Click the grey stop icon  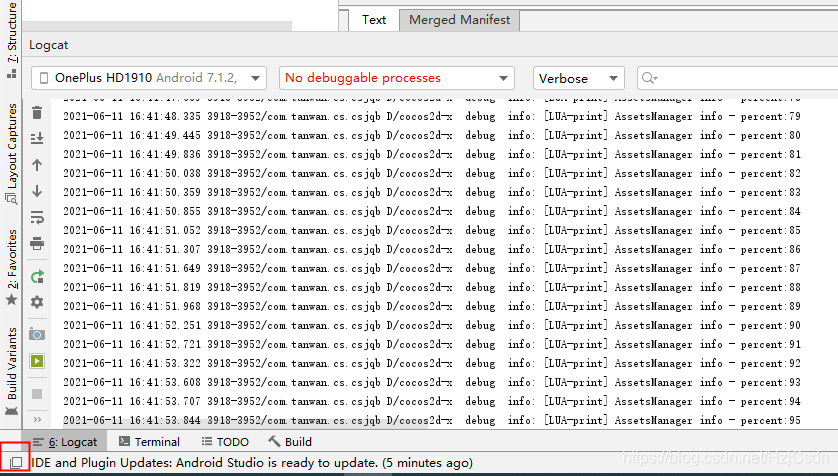(37, 394)
